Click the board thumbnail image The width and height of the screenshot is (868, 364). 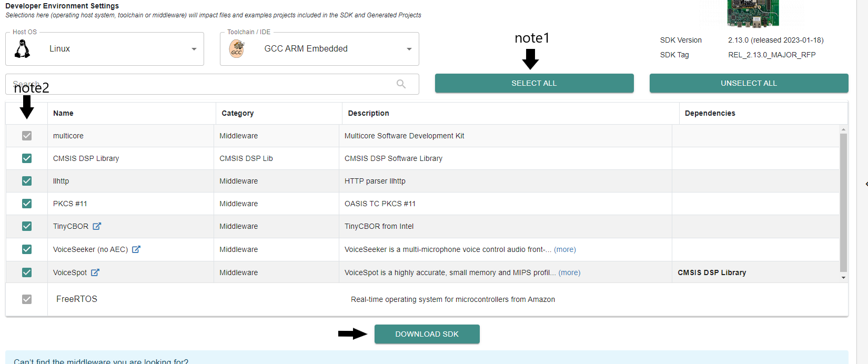click(753, 13)
